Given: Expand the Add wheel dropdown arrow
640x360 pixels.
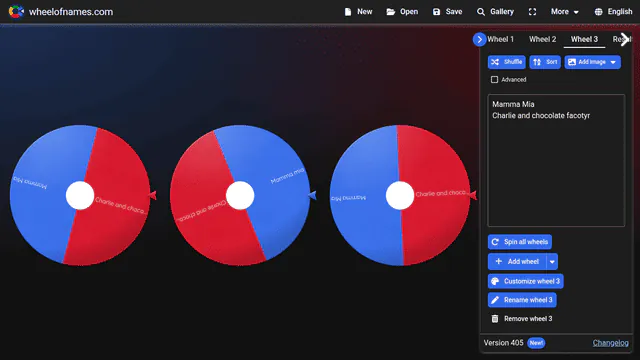Looking at the screenshot, I should tap(552, 262).
